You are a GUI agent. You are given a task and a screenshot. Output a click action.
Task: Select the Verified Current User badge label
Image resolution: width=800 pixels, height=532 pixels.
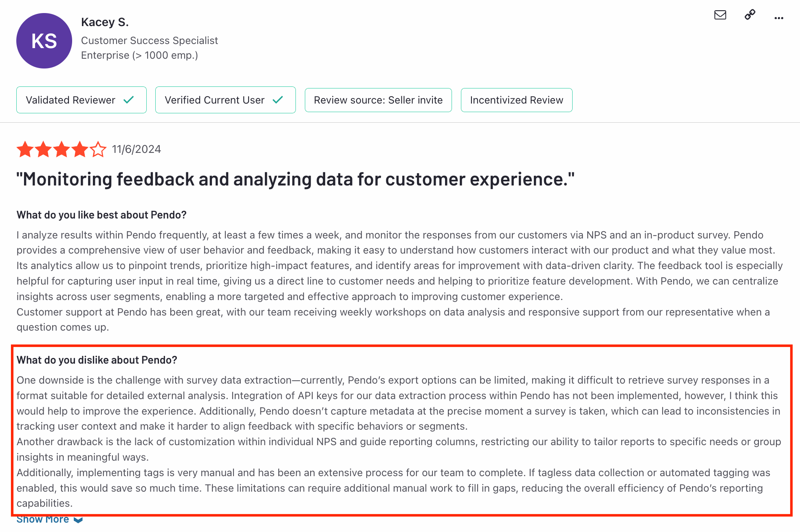point(214,100)
